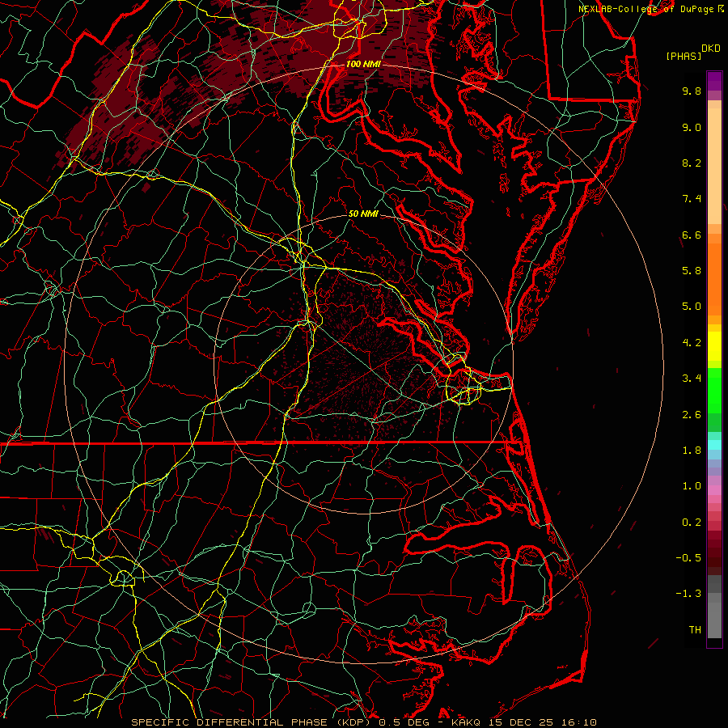
Task: Pick the purple segment atop the color bar
Action: pyautogui.click(x=714, y=81)
